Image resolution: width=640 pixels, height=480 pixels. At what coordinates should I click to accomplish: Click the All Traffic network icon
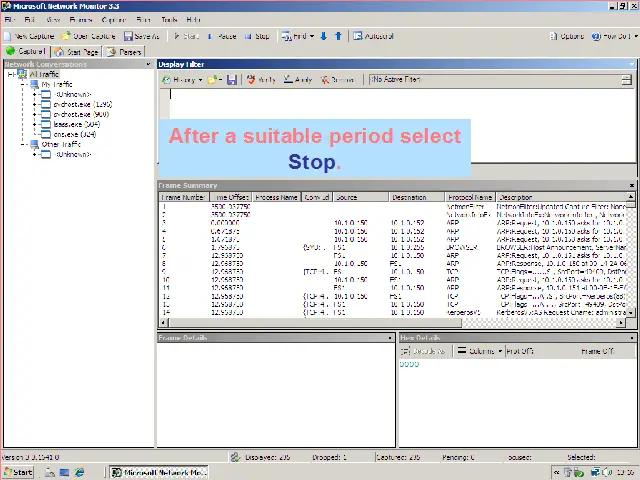click(22, 74)
